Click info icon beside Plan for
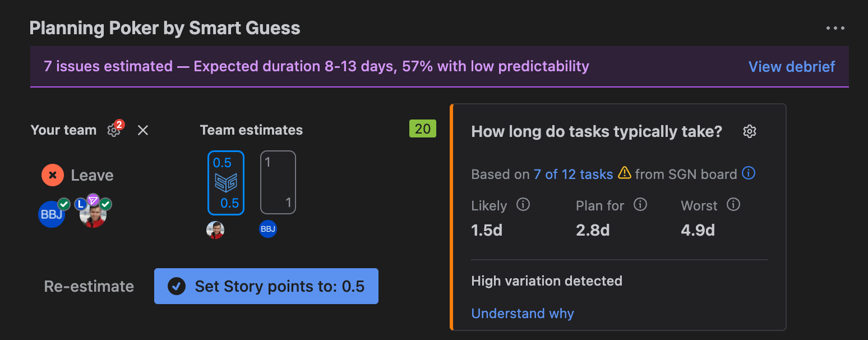Image resolution: width=868 pixels, height=340 pixels. click(640, 205)
